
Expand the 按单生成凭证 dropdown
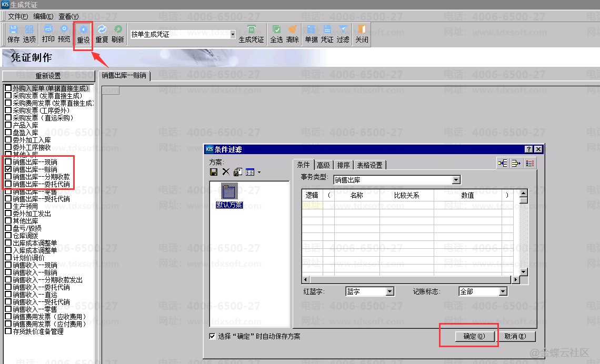(233, 35)
